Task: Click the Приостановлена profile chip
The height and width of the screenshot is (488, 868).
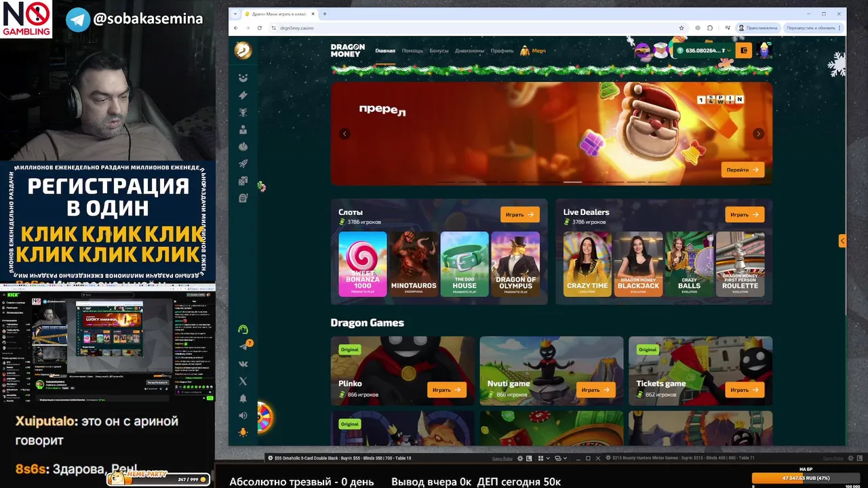Action: click(x=757, y=28)
